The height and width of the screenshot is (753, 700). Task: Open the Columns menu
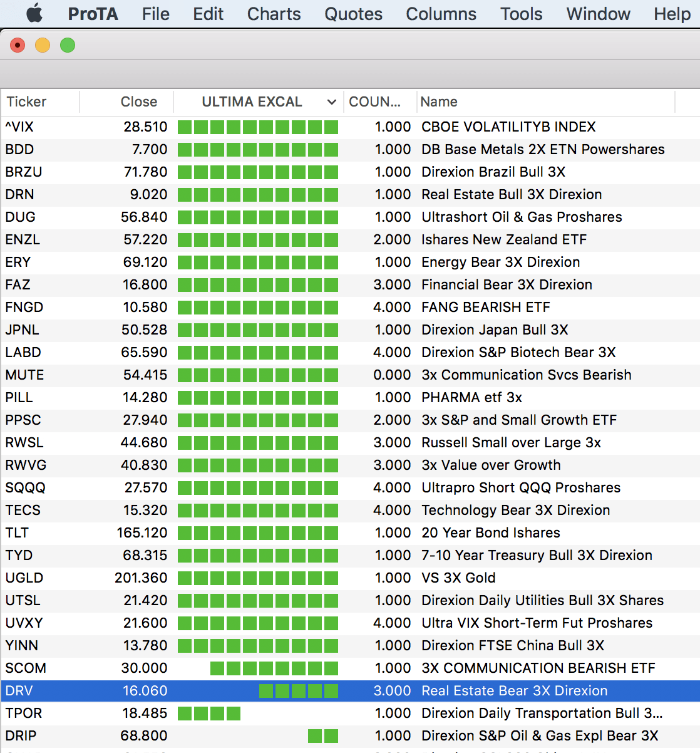pyautogui.click(x=441, y=14)
